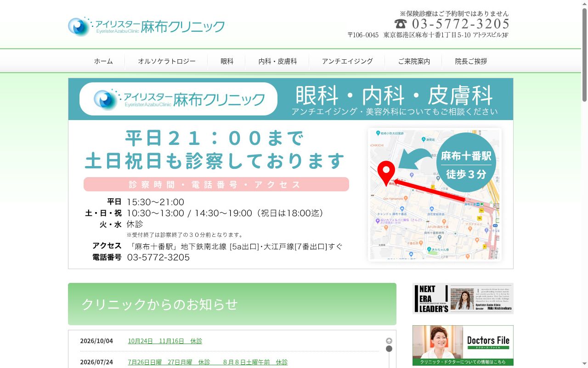Click the 眼科・内科・皮膚科 banner heading
The image size is (588, 368).
coord(394,95)
